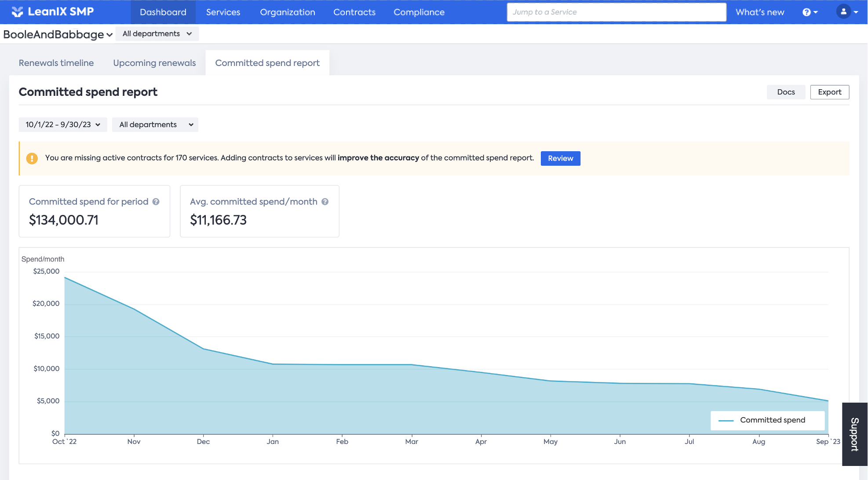Click the blue Review button
The image size is (868, 480).
coord(560,158)
